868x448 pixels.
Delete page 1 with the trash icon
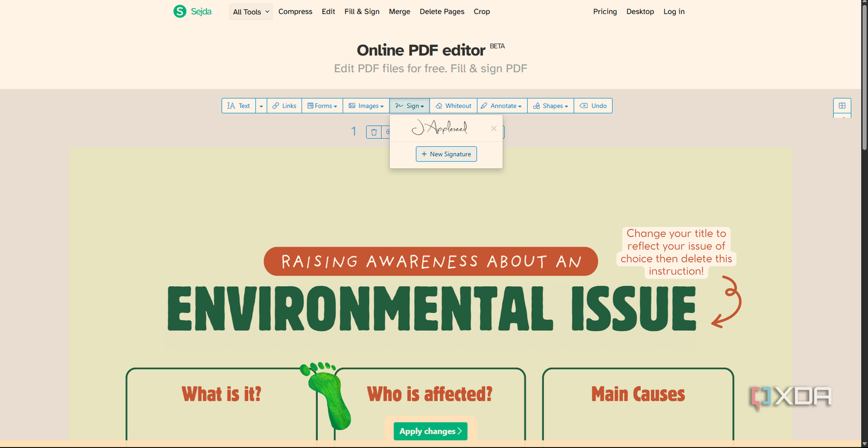pos(374,132)
